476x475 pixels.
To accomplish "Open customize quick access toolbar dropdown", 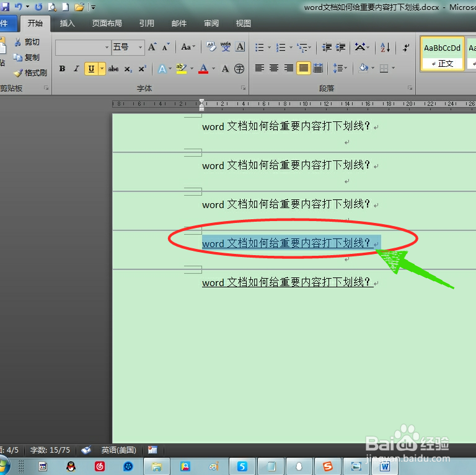I will pos(94,7).
